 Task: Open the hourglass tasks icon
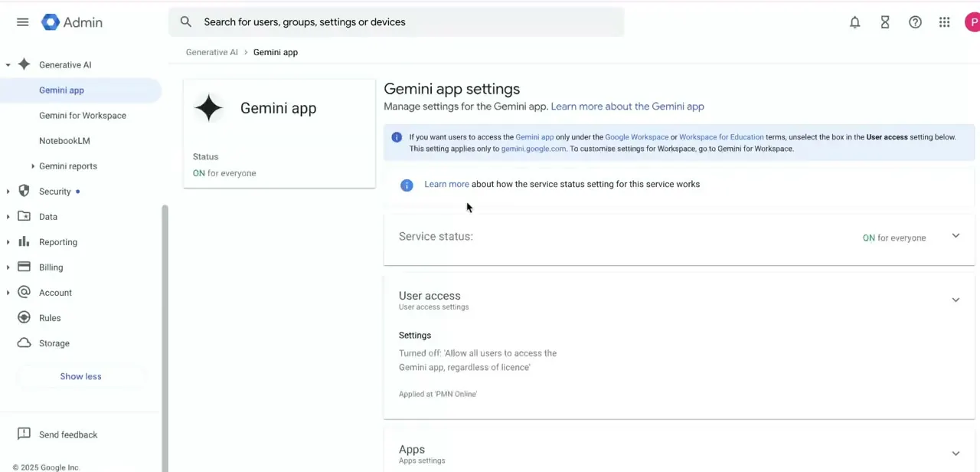point(885,22)
